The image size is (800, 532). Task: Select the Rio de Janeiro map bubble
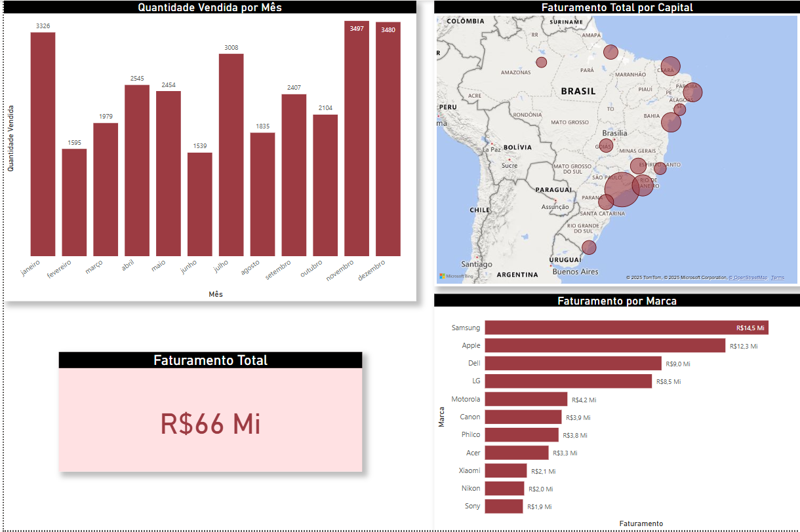pyautogui.click(x=644, y=184)
